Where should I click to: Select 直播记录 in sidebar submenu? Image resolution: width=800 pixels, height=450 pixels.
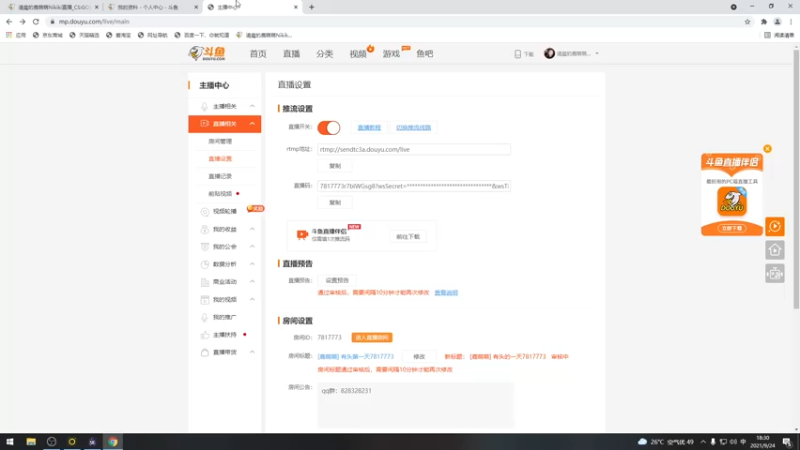pos(220,176)
